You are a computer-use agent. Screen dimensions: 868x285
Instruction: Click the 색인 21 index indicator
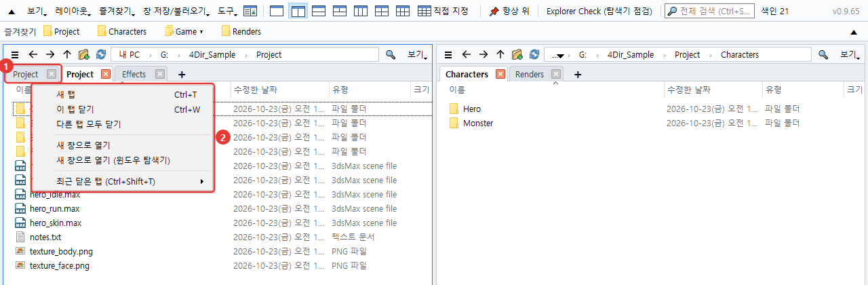pyautogui.click(x=774, y=11)
